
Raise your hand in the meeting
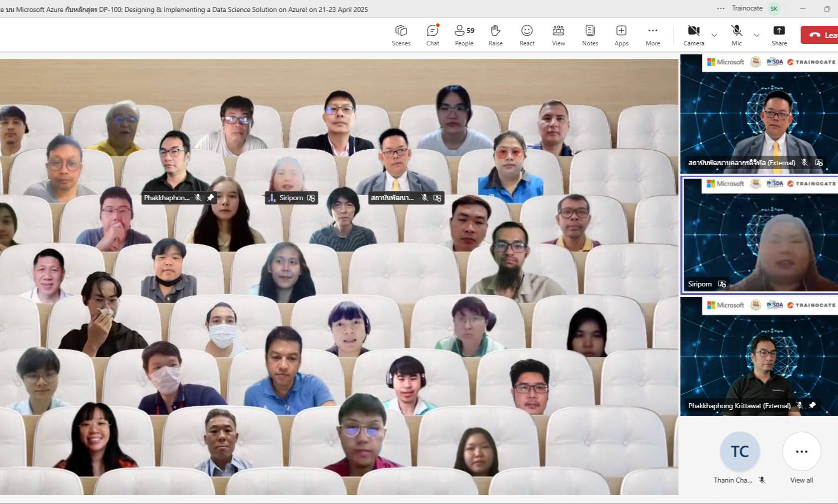pos(495,35)
